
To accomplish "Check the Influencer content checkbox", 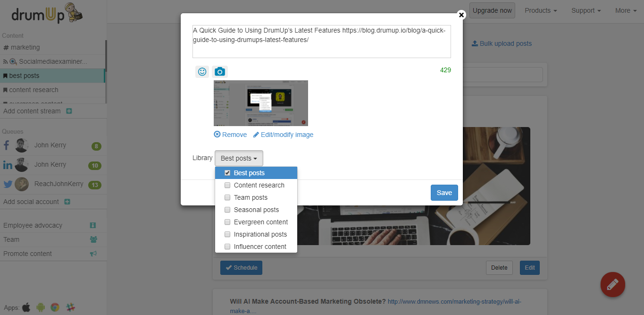I will 227,247.
